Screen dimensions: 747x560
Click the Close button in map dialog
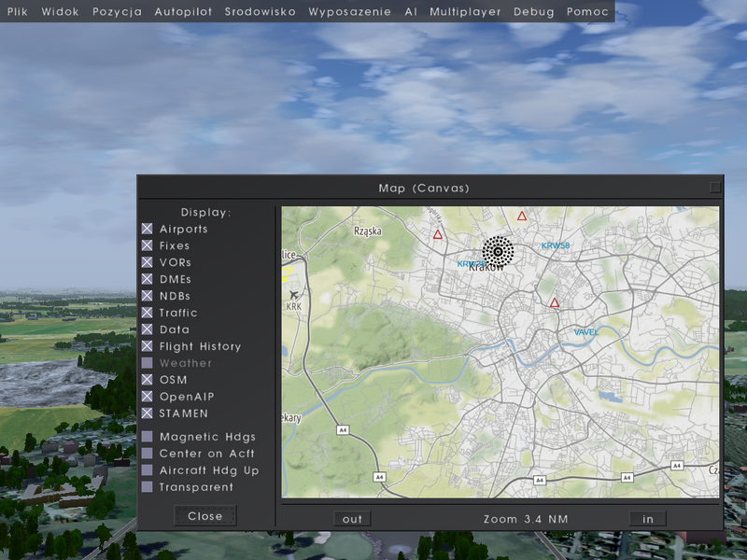[x=204, y=516]
